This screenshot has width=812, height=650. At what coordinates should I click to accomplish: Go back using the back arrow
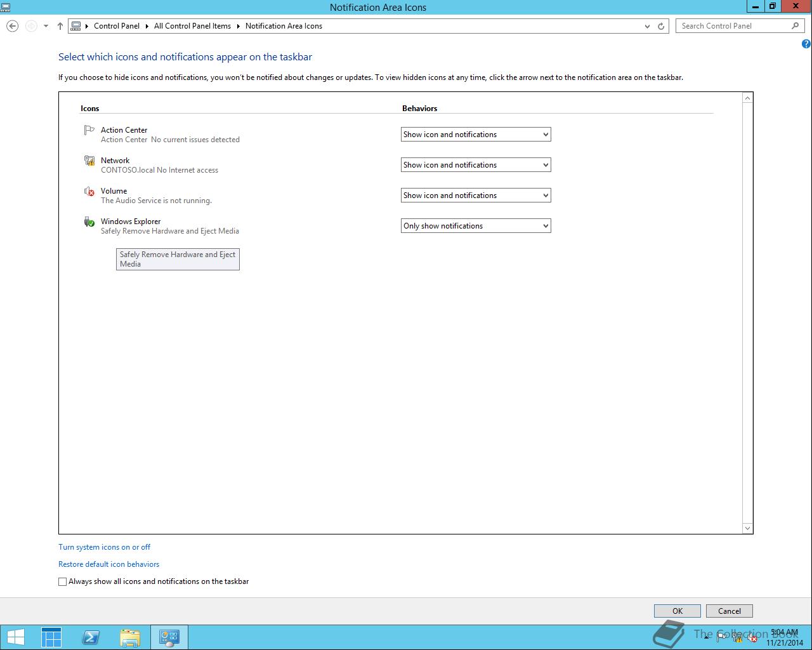coord(12,26)
